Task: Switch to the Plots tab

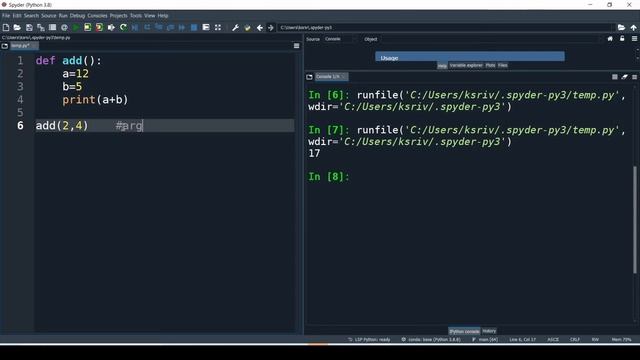Action: click(x=490, y=65)
